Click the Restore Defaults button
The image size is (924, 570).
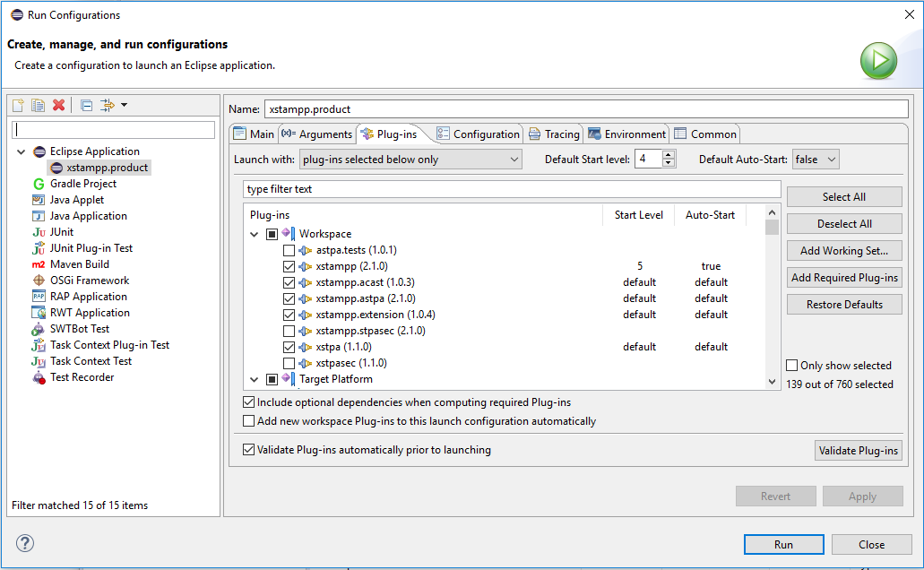(844, 304)
